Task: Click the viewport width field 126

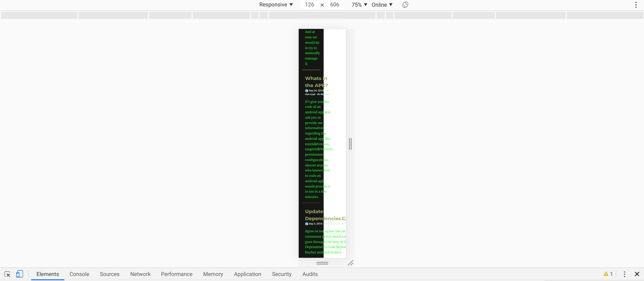Action: pyautogui.click(x=309, y=5)
